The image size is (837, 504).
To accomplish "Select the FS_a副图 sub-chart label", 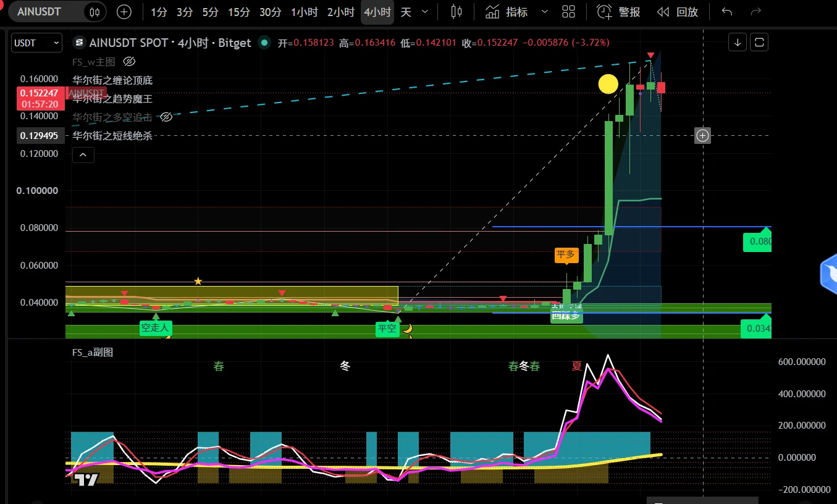I will click(x=93, y=352).
